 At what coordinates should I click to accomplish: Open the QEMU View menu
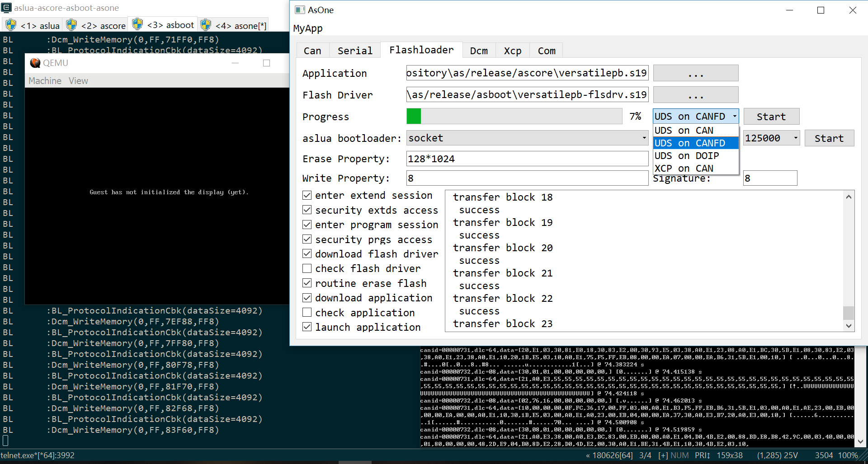click(78, 81)
